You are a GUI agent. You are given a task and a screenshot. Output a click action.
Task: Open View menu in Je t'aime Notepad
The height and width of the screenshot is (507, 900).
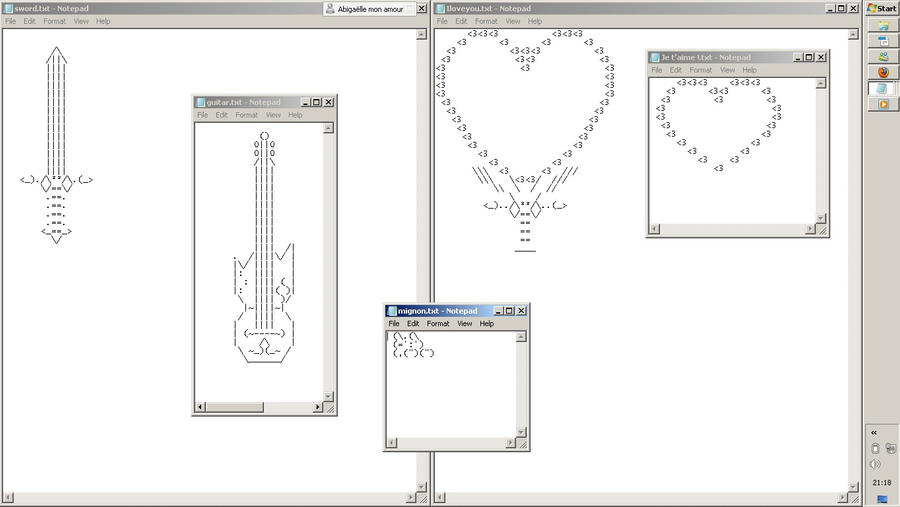(x=727, y=70)
